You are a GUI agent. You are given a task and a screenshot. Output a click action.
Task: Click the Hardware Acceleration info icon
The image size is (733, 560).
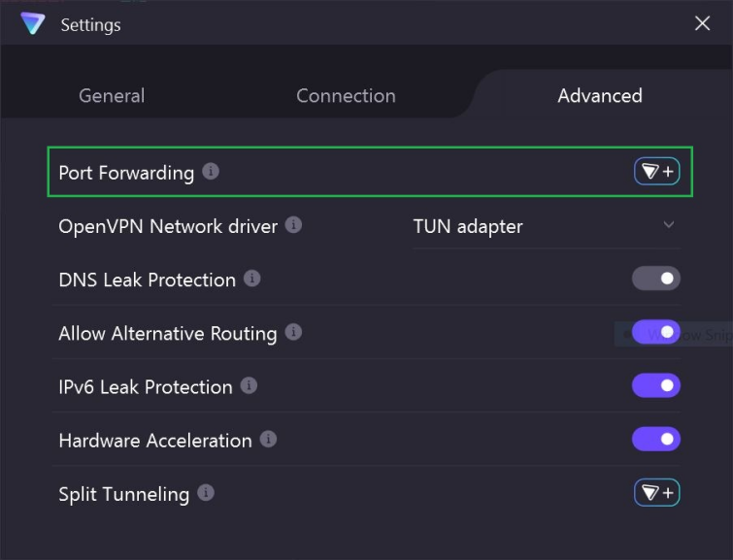tap(268, 439)
